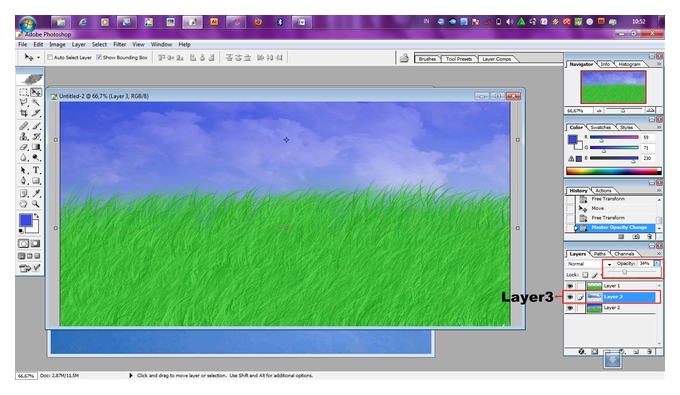Select the Type tool

[36, 170]
